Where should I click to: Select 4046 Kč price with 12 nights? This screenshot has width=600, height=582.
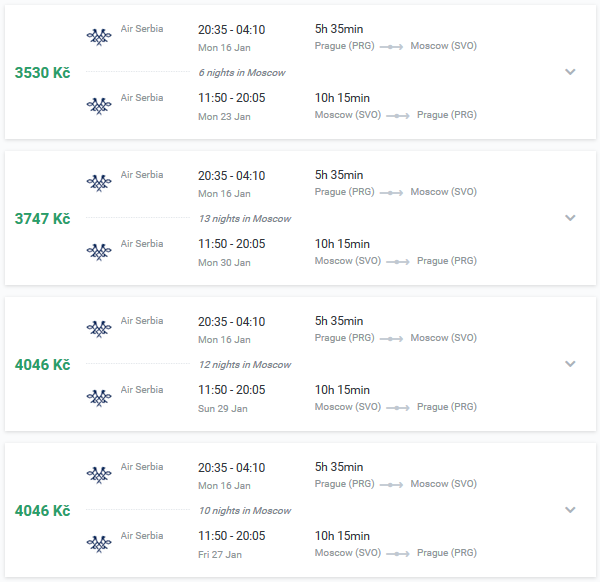42,365
